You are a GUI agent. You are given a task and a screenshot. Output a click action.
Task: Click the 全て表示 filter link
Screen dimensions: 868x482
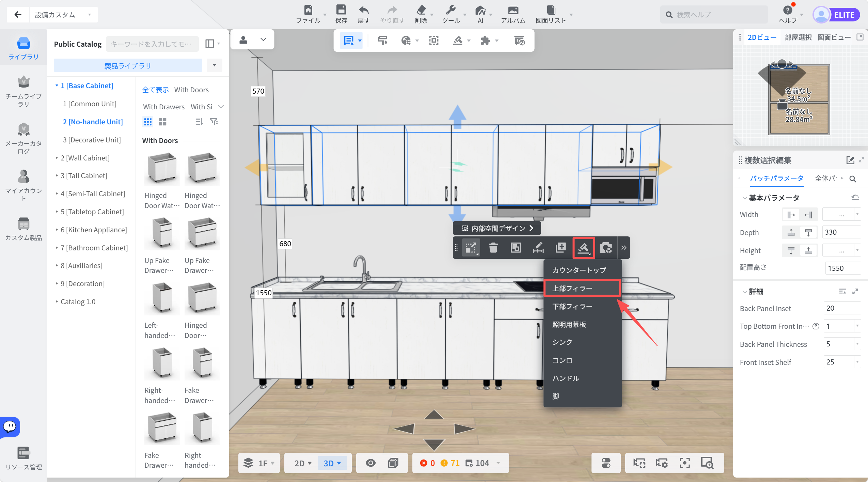click(155, 90)
